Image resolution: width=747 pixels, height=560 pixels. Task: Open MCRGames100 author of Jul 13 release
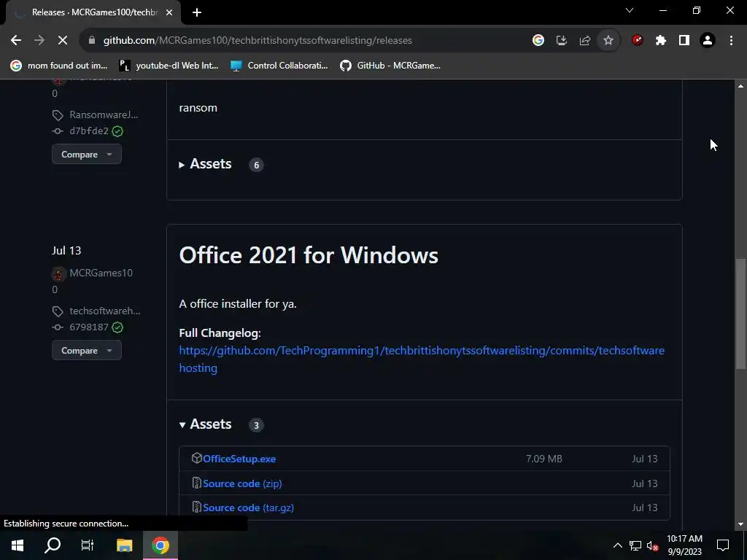click(101, 273)
